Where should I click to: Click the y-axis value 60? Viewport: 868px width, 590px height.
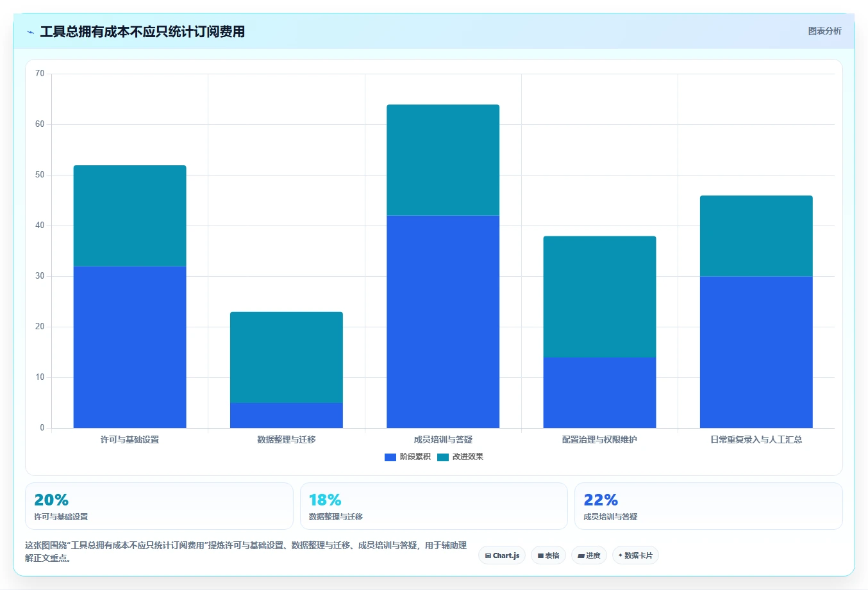(40, 124)
